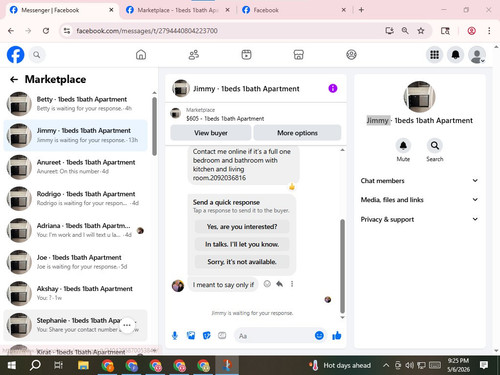Image resolution: width=500 pixels, height=375 pixels.
Task: Open the $605 1beds 1bath Apartment listing
Action: point(225,119)
